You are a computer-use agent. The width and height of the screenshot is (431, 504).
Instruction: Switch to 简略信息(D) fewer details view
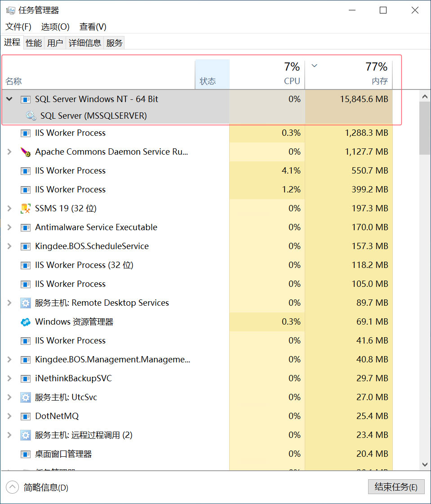(x=37, y=487)
